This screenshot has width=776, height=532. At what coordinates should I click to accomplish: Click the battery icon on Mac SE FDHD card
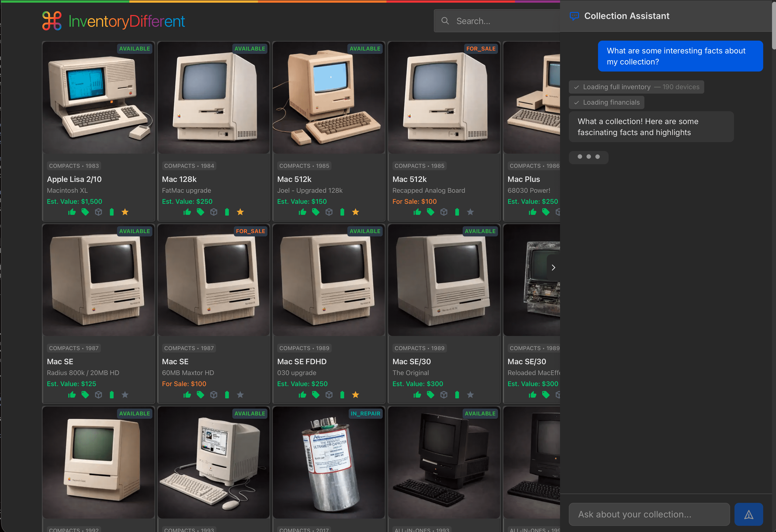[x=342, y=395]
